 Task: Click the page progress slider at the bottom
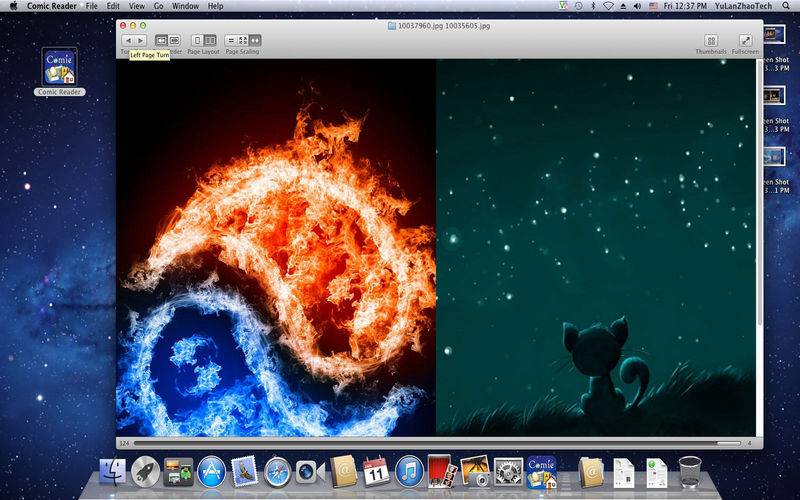[x=437, y=443]
